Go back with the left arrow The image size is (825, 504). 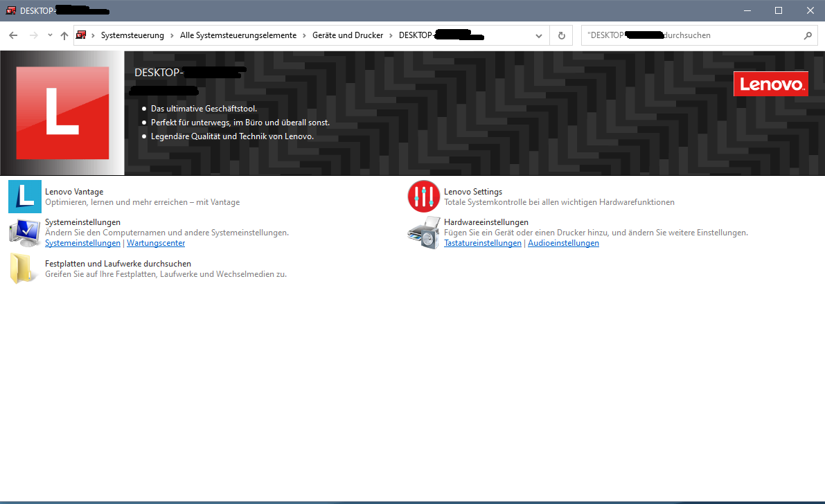pyautogui.click(x=13, y=35)
